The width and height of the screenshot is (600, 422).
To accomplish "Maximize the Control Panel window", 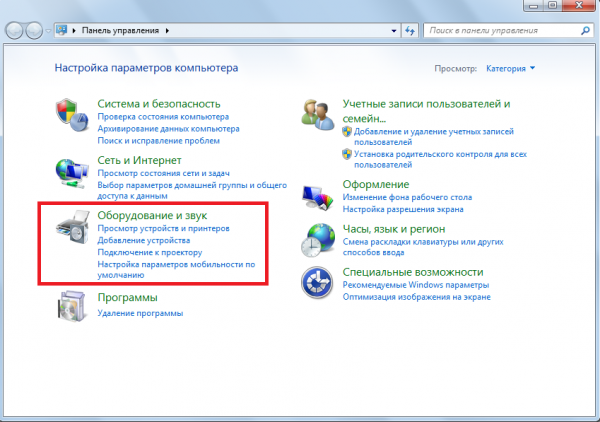I will coord(553,5).
